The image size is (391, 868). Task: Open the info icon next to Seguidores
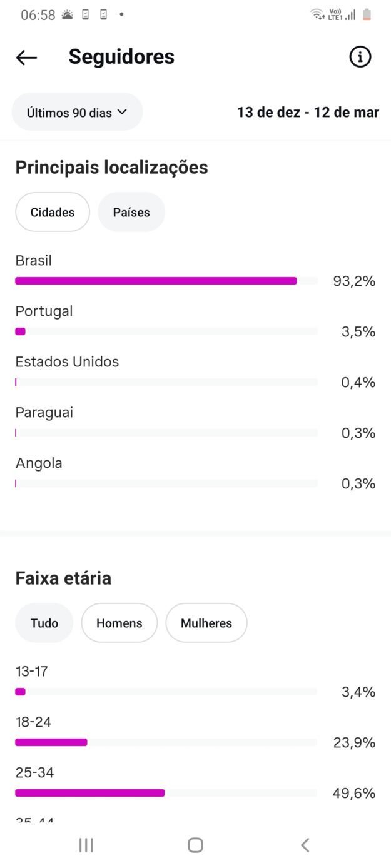click(361, 57)
